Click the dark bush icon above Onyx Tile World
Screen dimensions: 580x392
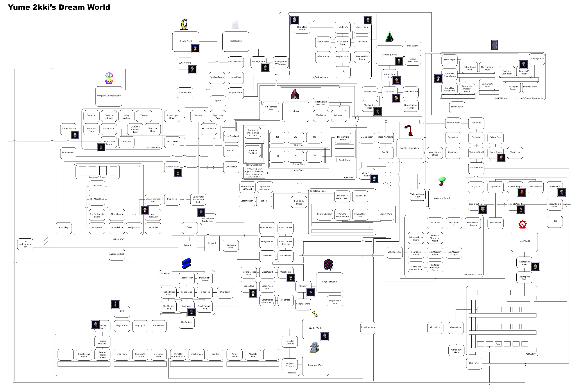(x=328, y=265)
